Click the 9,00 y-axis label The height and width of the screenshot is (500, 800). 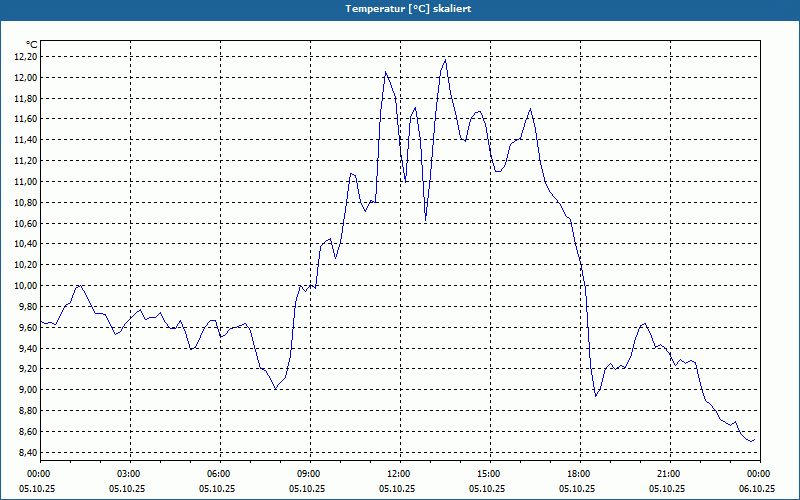point(26,389)
